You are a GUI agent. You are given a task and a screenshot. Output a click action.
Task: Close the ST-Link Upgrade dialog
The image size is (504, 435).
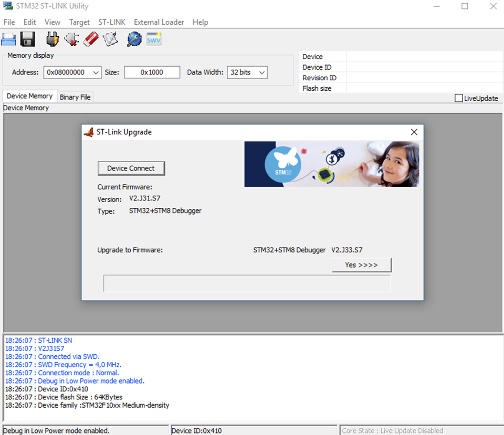[414, 132]
